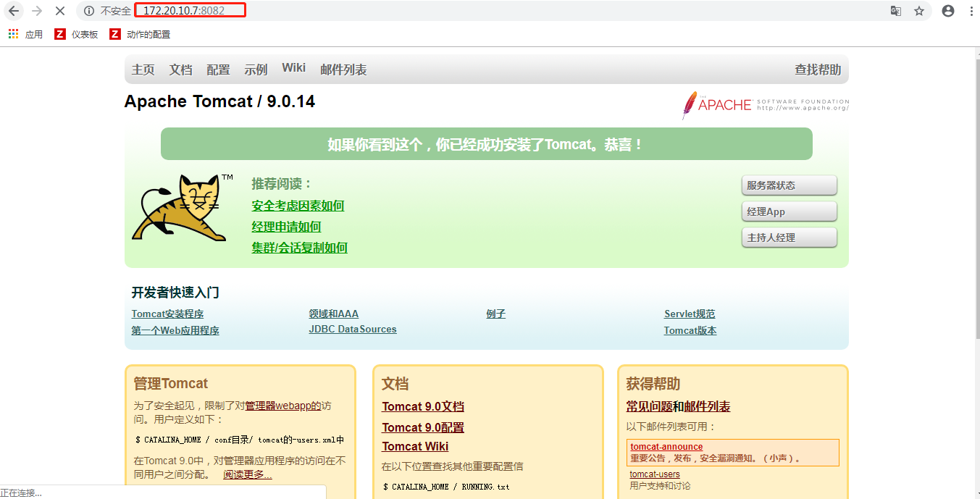This screenshot has height=499, width=980.
Task: Open the Servlet规范 link
Action: pyautogui.click(x=690, y=314)
